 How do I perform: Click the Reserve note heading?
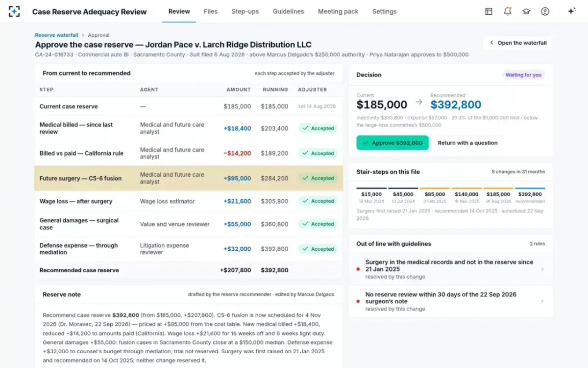click(62, 294)
